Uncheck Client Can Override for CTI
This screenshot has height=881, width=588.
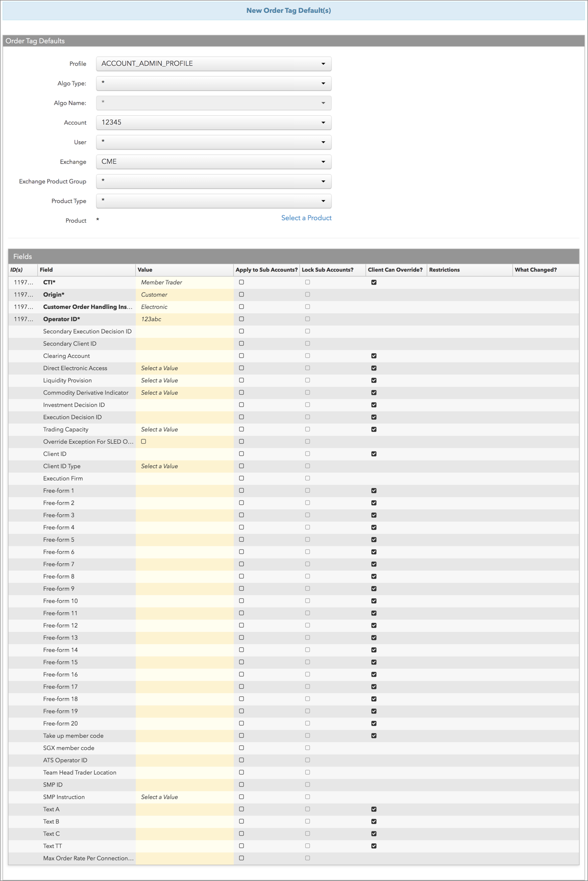point(374,282)
